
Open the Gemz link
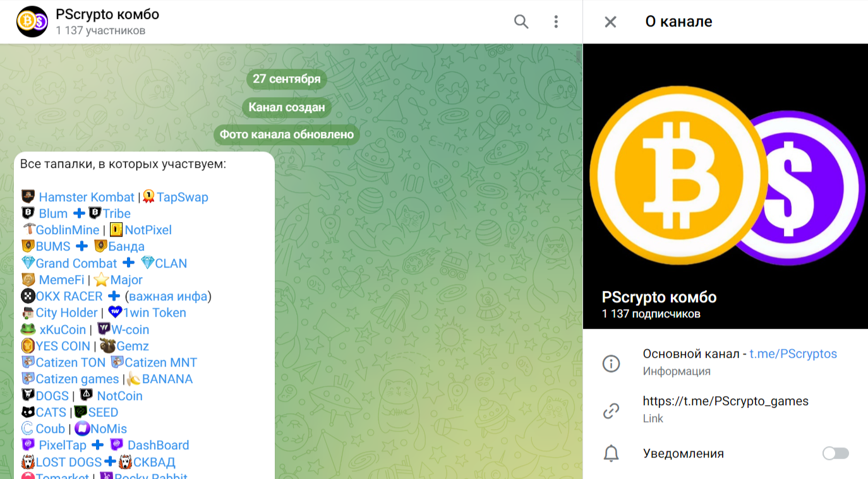coord(132,346)
